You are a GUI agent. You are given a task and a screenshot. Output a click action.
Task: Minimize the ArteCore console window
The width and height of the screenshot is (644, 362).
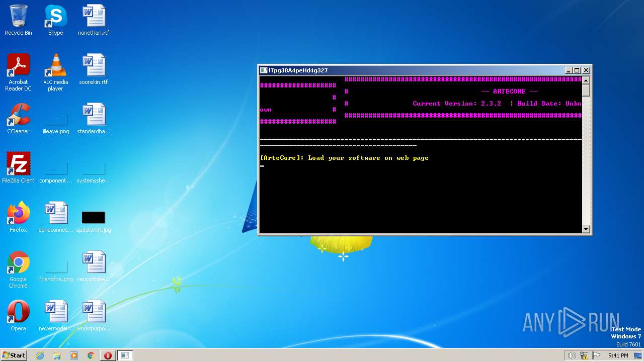click(569, 70)
